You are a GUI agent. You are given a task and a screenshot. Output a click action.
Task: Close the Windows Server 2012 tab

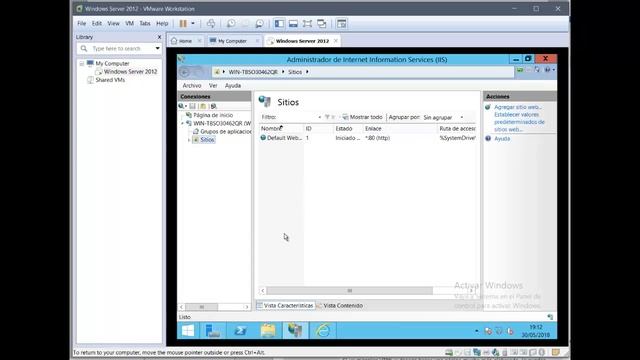coord(336,41)
